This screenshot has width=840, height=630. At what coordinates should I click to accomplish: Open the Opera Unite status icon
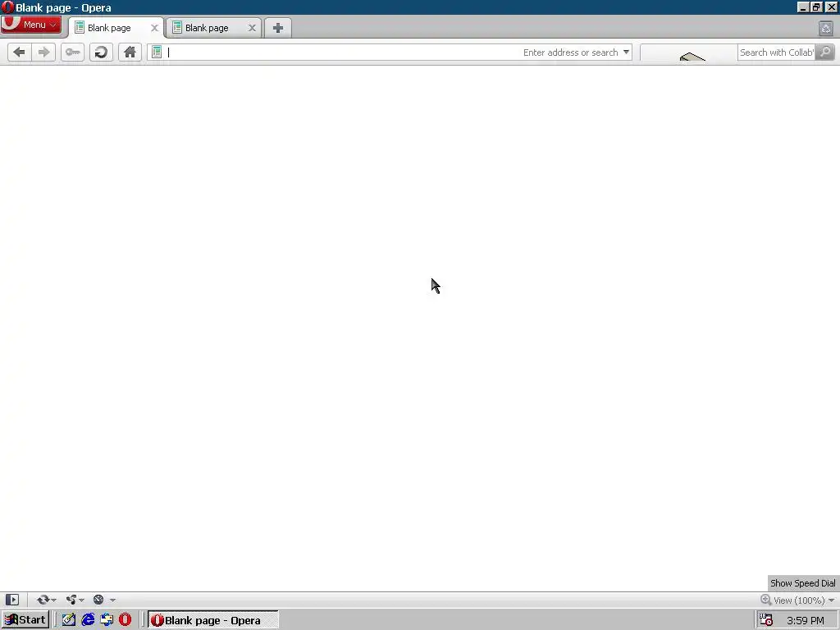pos(71,600)
